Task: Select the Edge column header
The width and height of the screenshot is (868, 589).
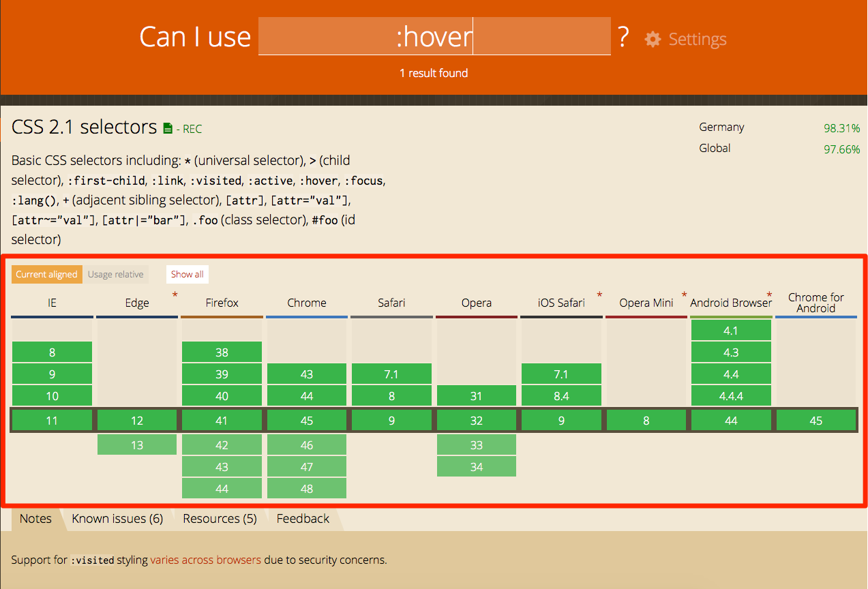Action: point(137,303)
